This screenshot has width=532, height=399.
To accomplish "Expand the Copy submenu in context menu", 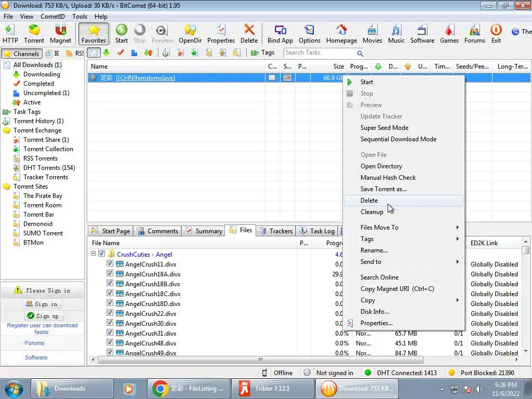I will coord(403,300).
